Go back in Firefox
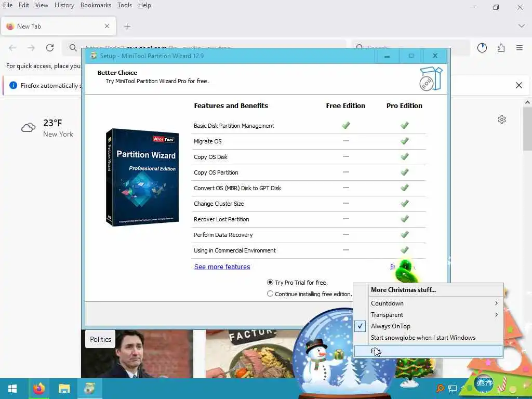Viewport: 532px width, 399px height. click(12, 48)
